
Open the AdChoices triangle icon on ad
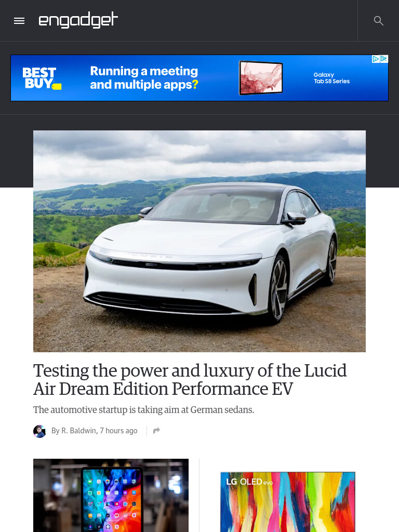376,59
